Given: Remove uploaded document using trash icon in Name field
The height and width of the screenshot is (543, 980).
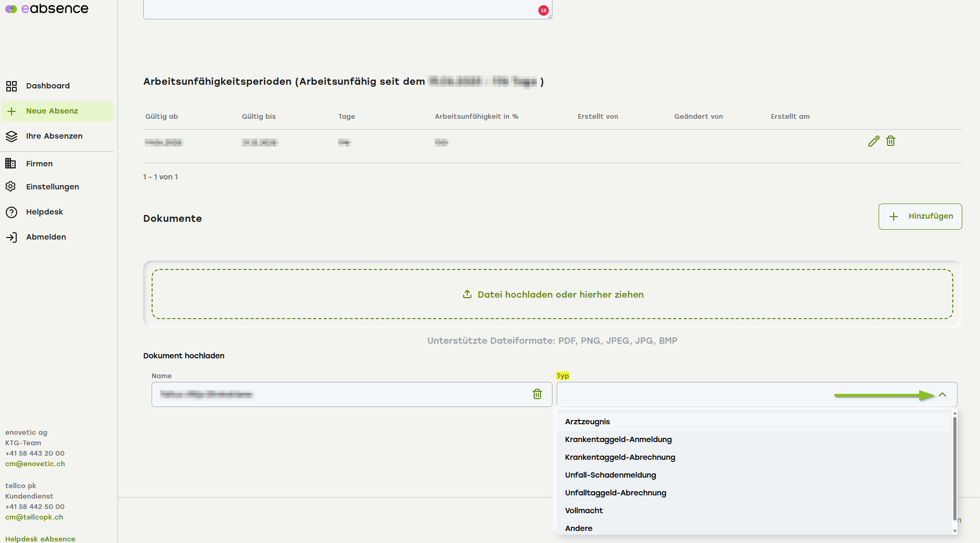Looking at the screenshot, I should [537, 394].
